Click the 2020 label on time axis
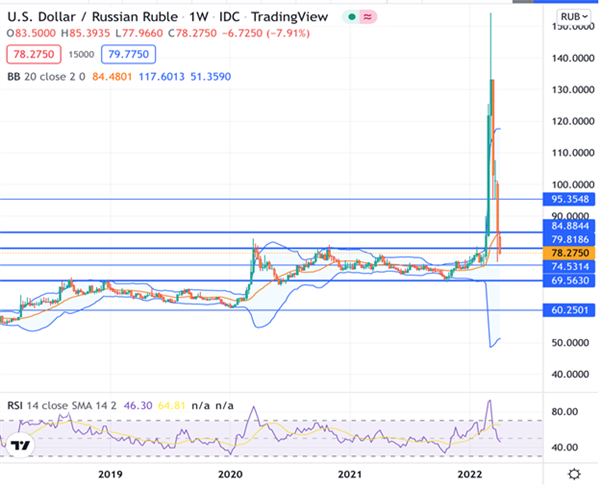The height and width of the screenshot is (487, 600). click(x=230, y=474)
